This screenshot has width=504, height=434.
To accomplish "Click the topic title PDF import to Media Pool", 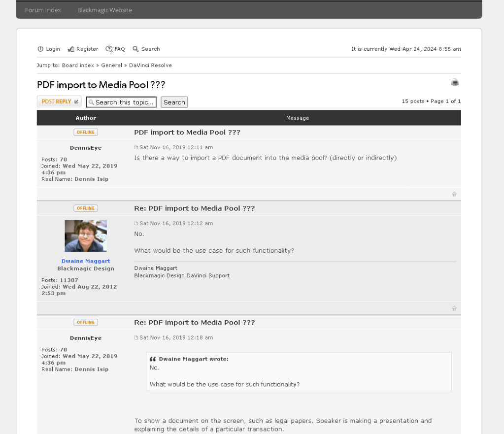I will point(101,85).
